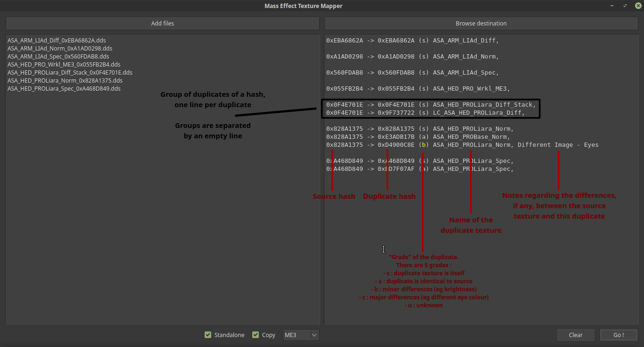Click output line 0x560FDAB8 ASA_ARM_LIAd_Spec
Viewport: 644px width, 347px height.
[413, 73]
